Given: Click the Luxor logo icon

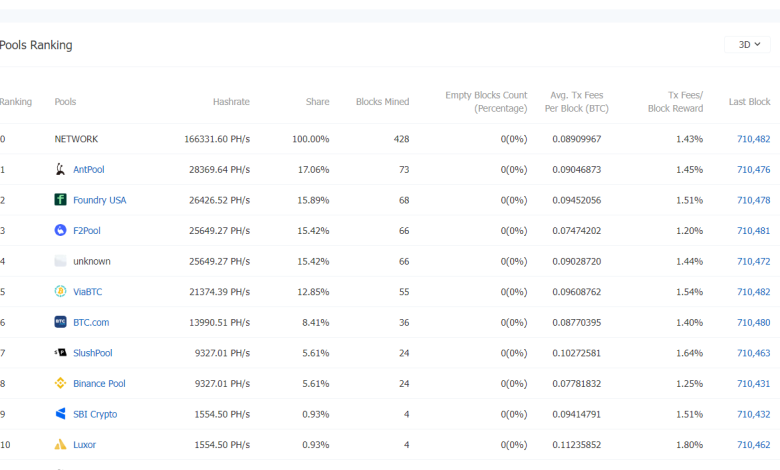Looking at the screenshot, I should coord(61,445).
